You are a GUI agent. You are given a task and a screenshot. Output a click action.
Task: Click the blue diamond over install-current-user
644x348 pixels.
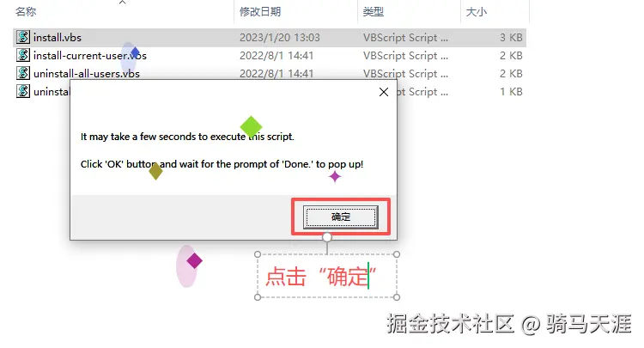click(135, 52)
